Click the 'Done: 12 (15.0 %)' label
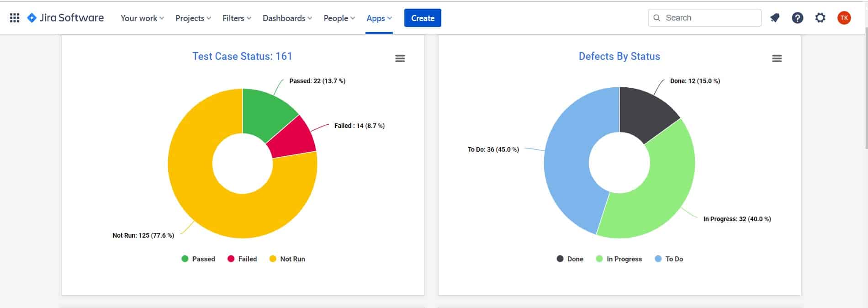This screenshot has width=868, height=308. [x=695, y=81]
